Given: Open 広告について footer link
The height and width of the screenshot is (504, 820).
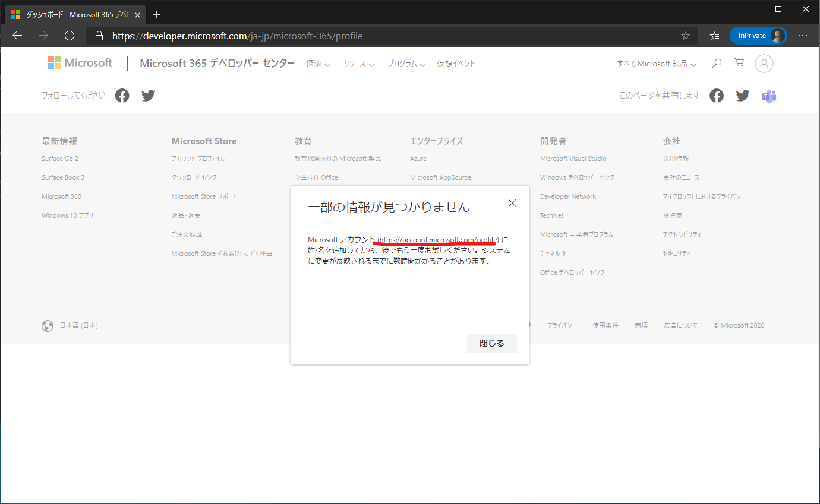Looking at the screenshot, I should click(x=681, y=325).
